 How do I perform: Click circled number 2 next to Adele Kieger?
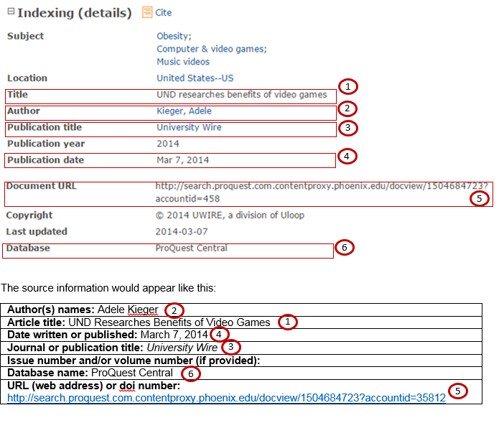pos(173,310)
